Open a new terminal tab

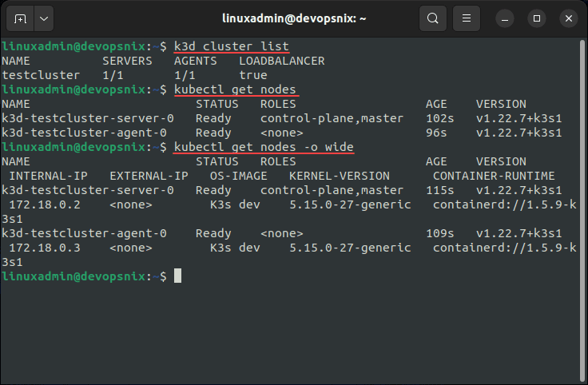(x=20, y=18)
